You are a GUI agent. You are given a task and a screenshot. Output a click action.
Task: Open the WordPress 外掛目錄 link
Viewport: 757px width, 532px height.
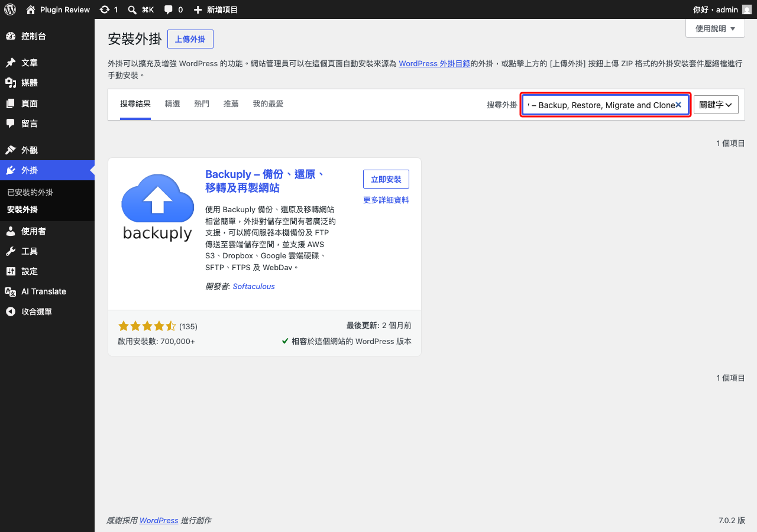435,64
